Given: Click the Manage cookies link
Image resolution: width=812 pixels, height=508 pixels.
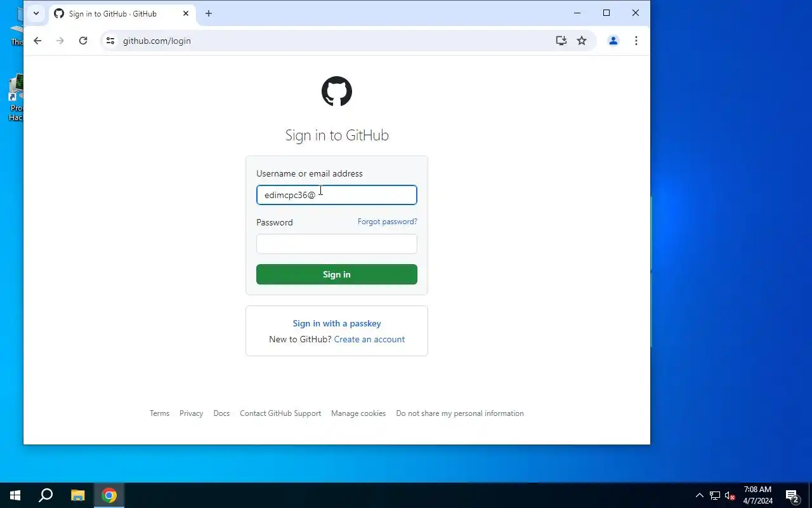Looking at the screenshot, I should click(x=358, y=413).
